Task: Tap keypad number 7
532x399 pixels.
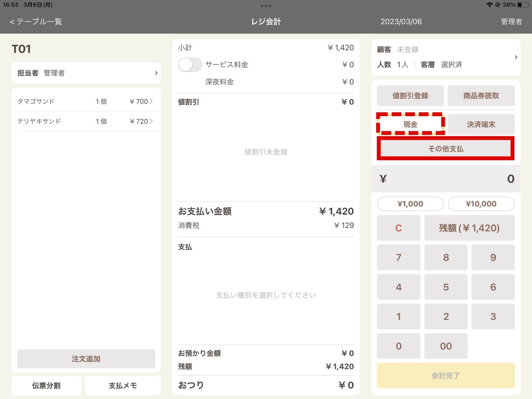Action: pos(399,257)
